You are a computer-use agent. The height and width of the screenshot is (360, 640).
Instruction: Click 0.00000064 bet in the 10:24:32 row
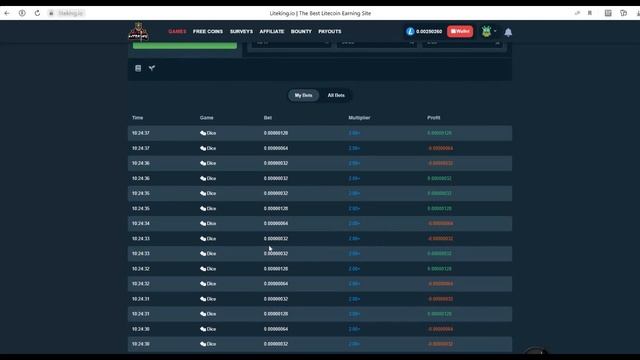(276, 284)
